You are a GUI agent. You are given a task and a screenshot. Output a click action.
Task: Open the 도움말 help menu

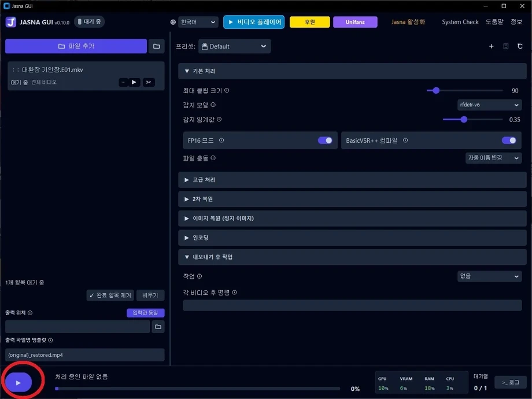(494, 22)
